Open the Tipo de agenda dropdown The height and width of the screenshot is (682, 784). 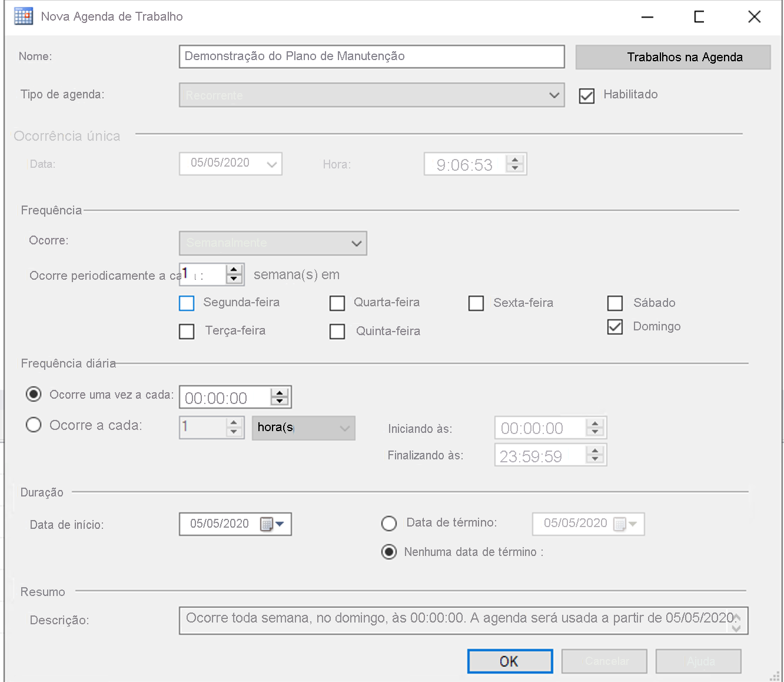pos(554,95)
